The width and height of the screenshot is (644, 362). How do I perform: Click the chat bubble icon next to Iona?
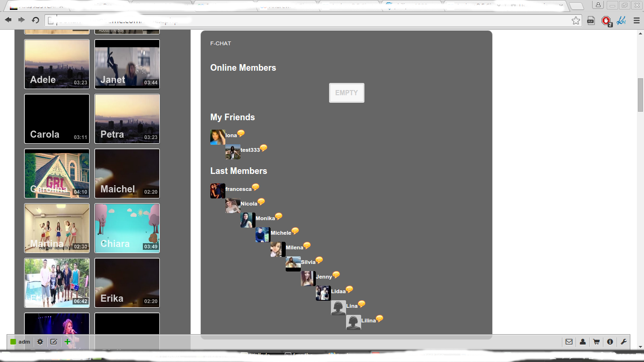[241, 133]
